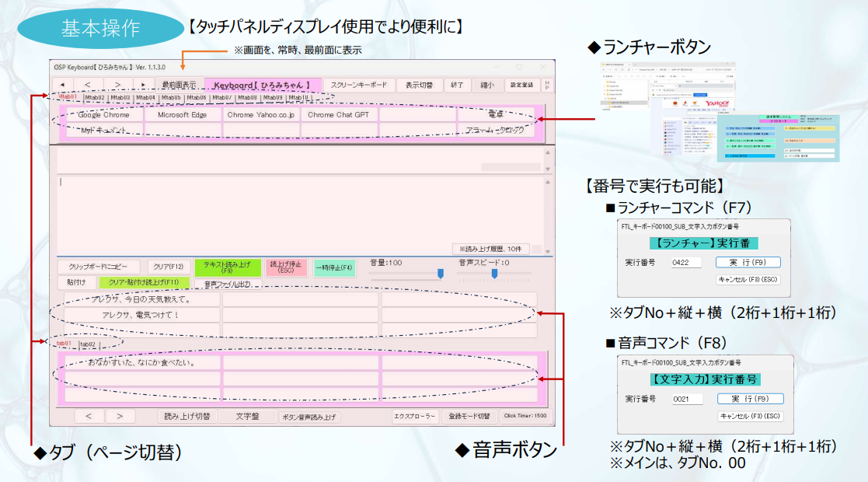This screenshot has height=482, width=868.
Task: Switch to the Mtab04 tab
Action: click(x=145, y=97)
